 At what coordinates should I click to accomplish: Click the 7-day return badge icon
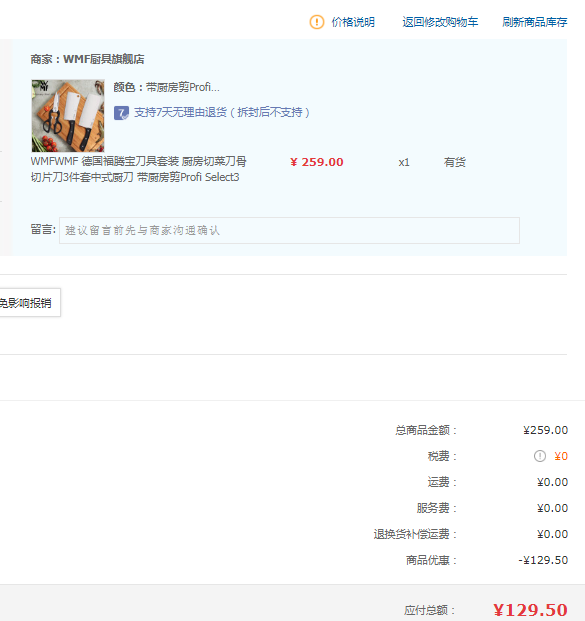coord(121,113)
